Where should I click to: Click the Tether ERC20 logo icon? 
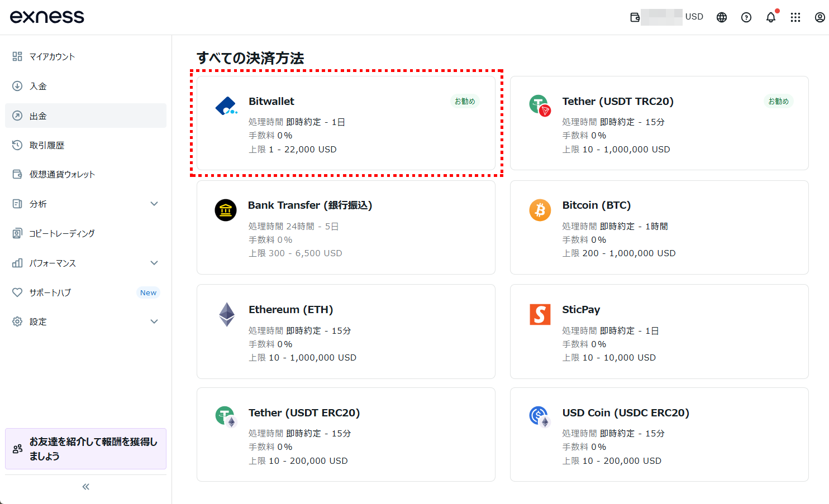pyautogui.click(x=227, y=417)
